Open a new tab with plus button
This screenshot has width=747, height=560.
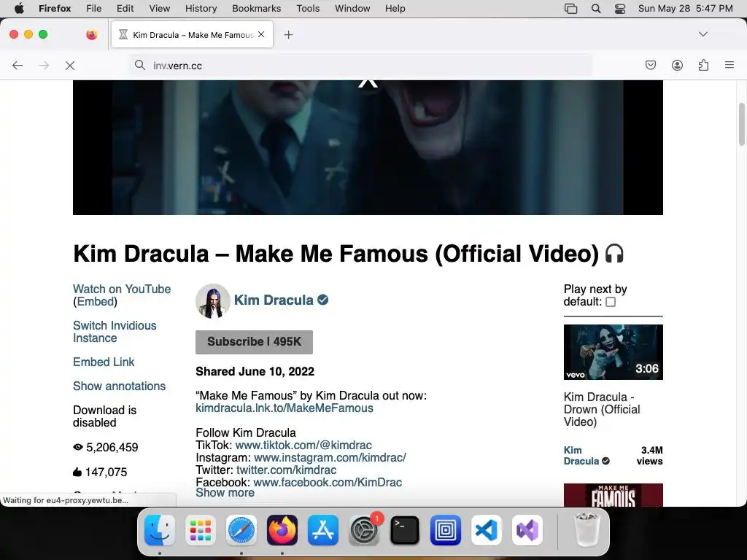pos(288,34)
